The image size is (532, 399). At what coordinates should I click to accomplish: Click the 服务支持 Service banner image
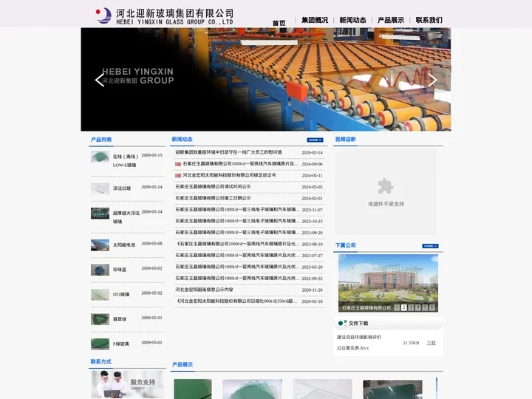coord(127,384)
